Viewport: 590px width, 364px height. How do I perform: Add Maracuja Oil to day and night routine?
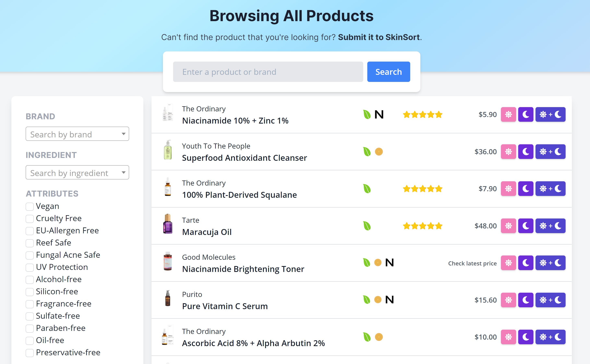pos(550,226)
